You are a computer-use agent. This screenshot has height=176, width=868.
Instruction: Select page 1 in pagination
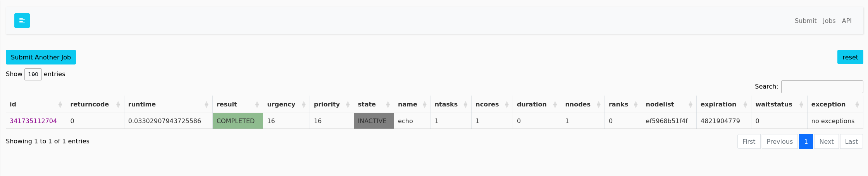pos(806,141)
